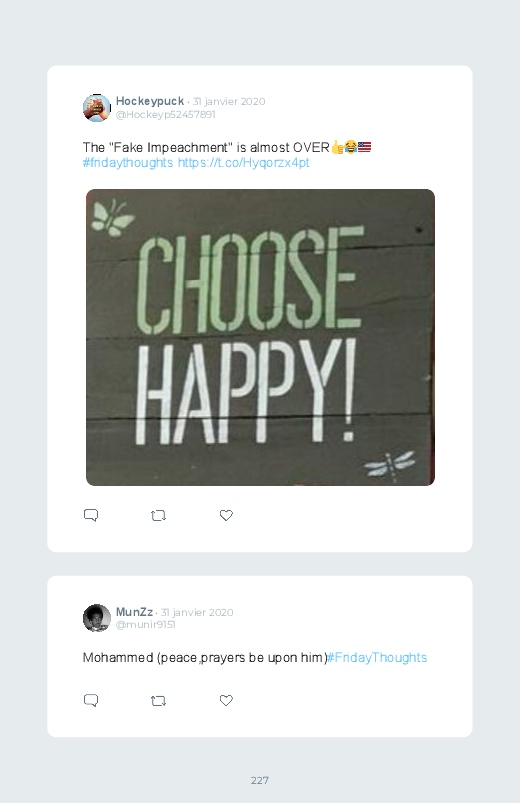Click Hockeypuck tweet date 31 janvier 2020
The image size is (520, 803).
pos(229,101)
